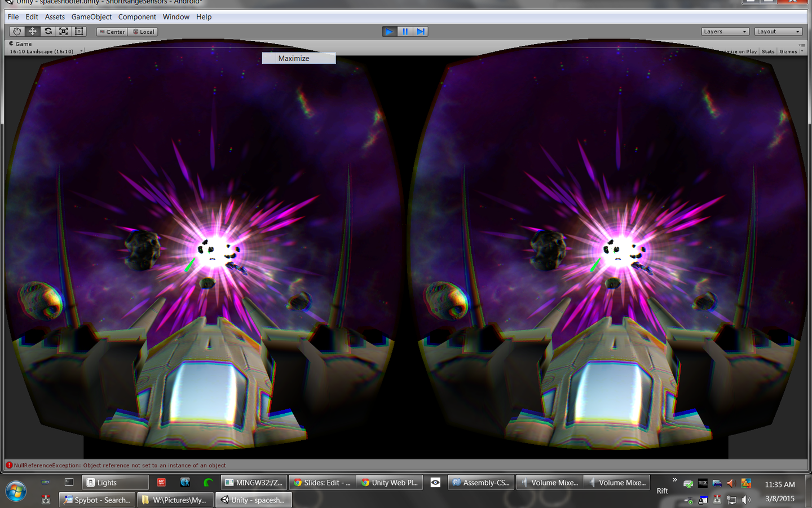Open the Windows Start menu

click(16, 491)
